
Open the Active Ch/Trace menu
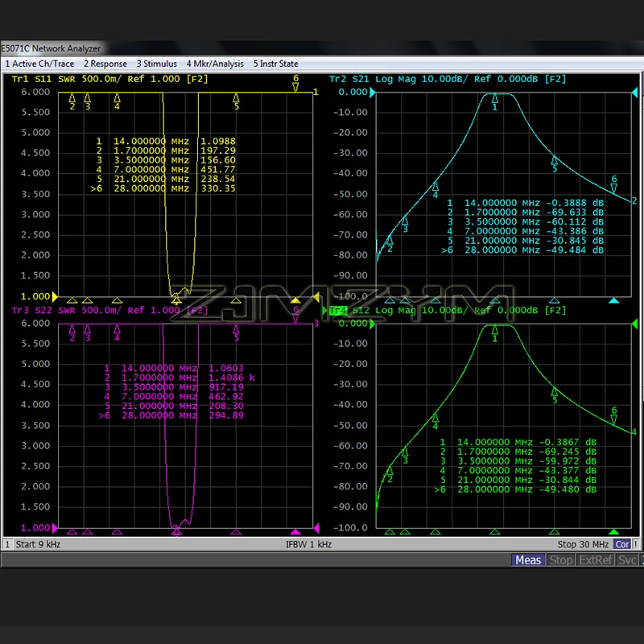click(39, 64)
